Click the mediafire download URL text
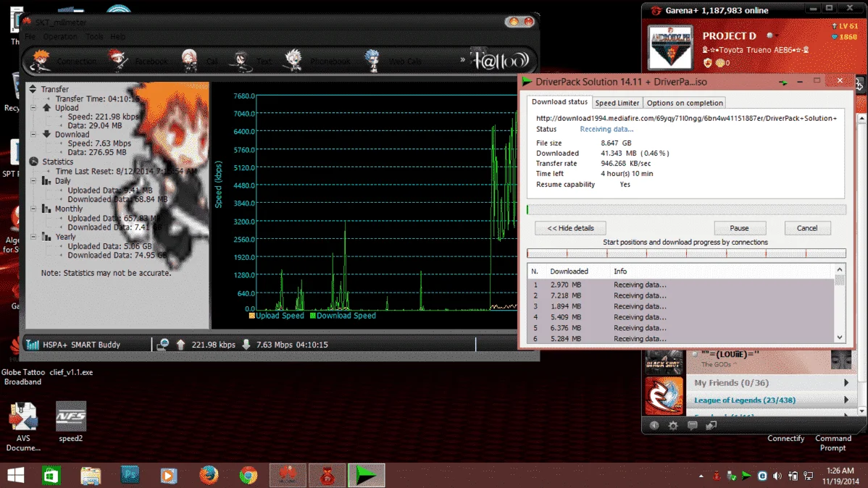The width and height of the screenshot is (868, 488). (686, 118)
